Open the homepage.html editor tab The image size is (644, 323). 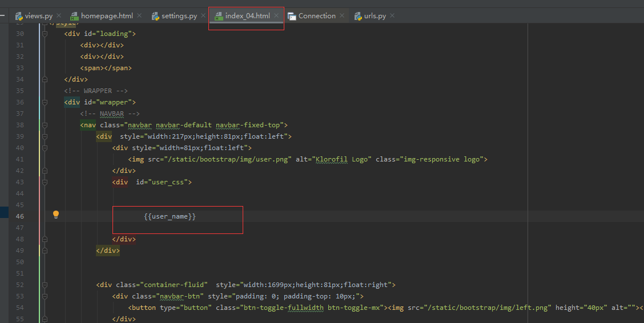tap(107, 16)
